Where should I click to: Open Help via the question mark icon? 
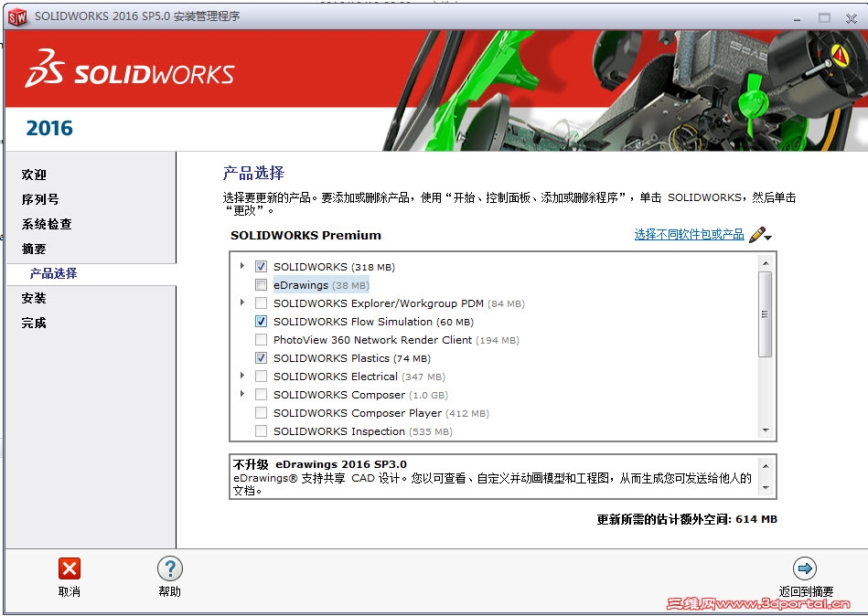point(170,568)
